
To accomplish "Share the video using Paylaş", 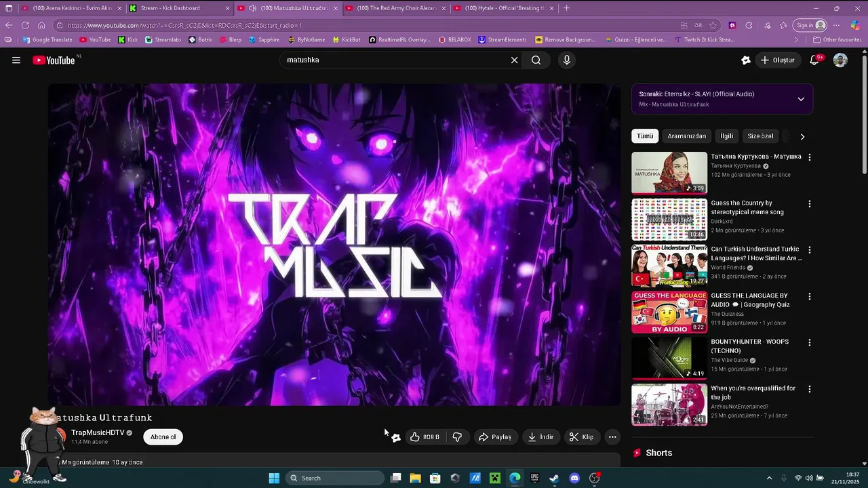I will 495,437.
